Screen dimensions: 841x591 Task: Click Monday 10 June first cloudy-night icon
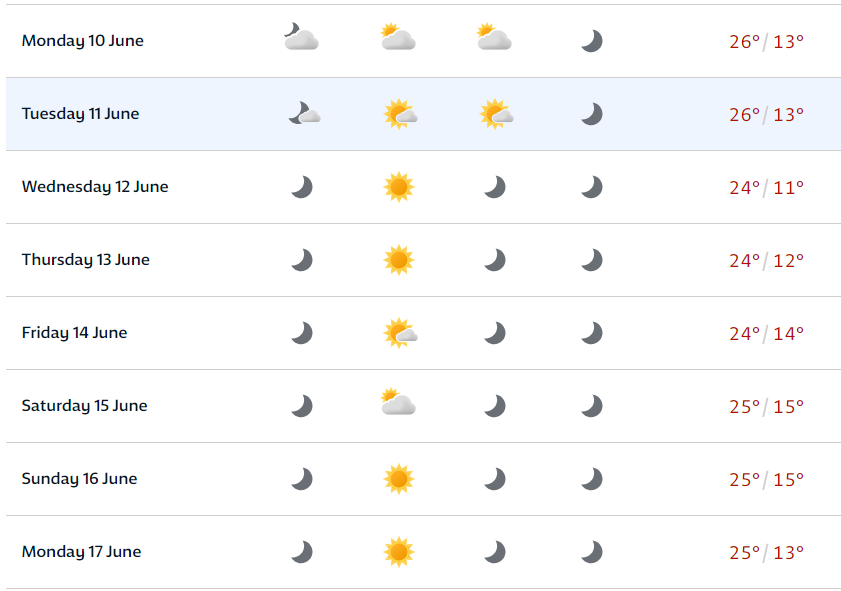pos(301,36)
